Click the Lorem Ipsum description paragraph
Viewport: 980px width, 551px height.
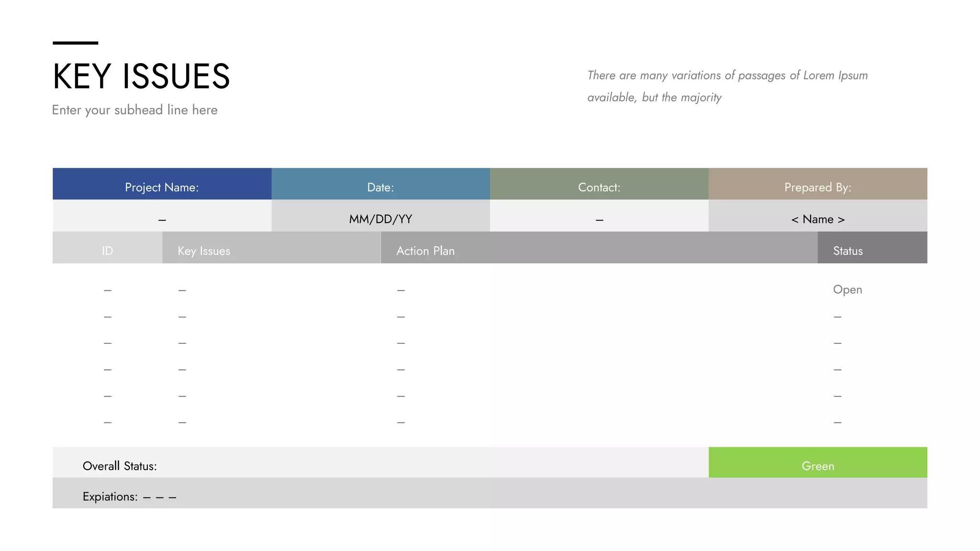[727, 86]
